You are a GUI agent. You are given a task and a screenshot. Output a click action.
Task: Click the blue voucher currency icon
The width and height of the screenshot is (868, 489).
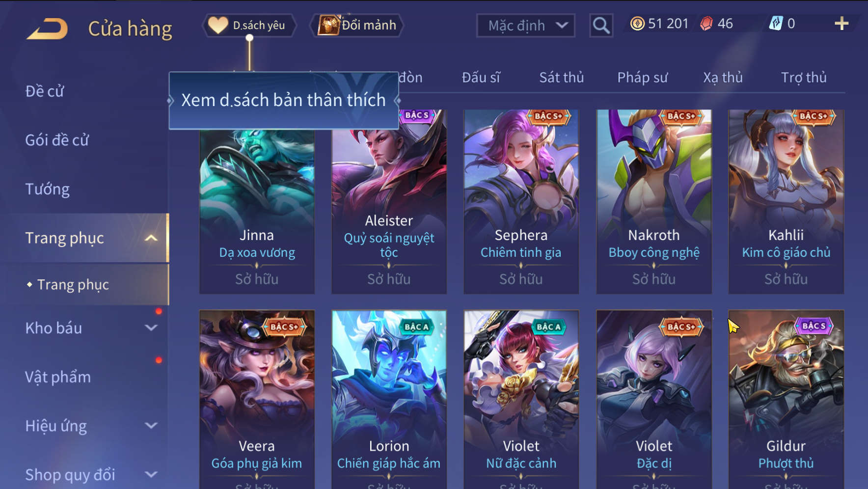coord(775,24)
